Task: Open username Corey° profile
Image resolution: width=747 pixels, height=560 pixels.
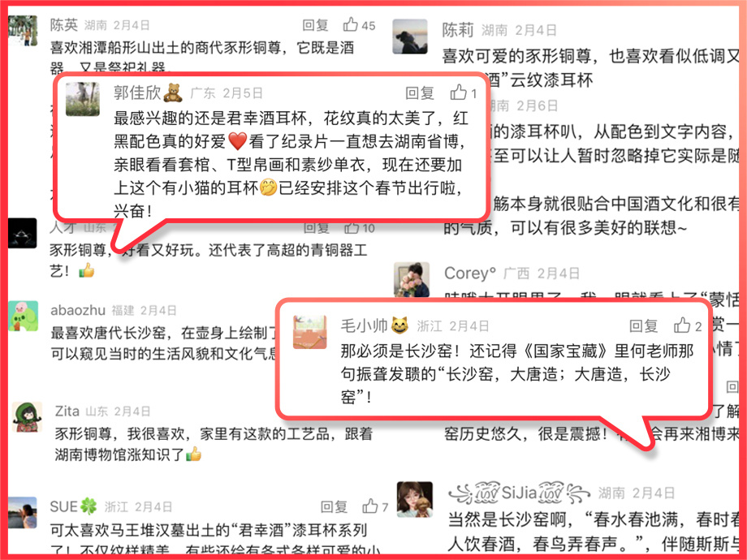Action: click(x=470, y=274)
